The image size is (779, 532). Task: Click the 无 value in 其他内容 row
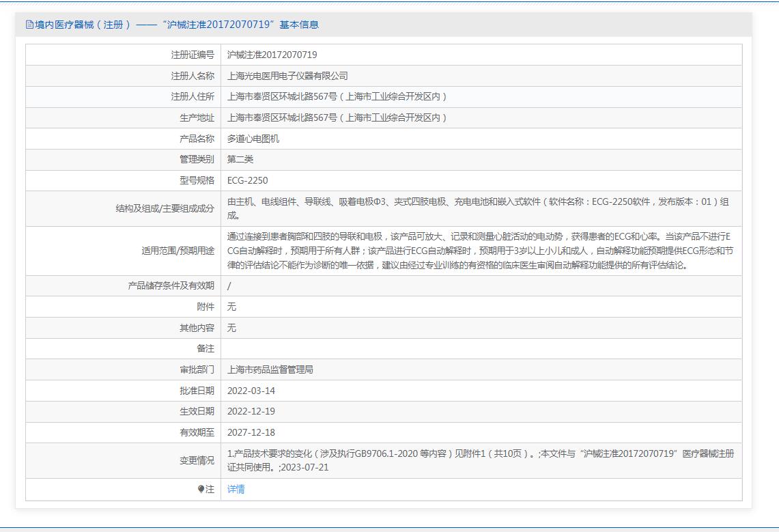(x=231, y=328)
